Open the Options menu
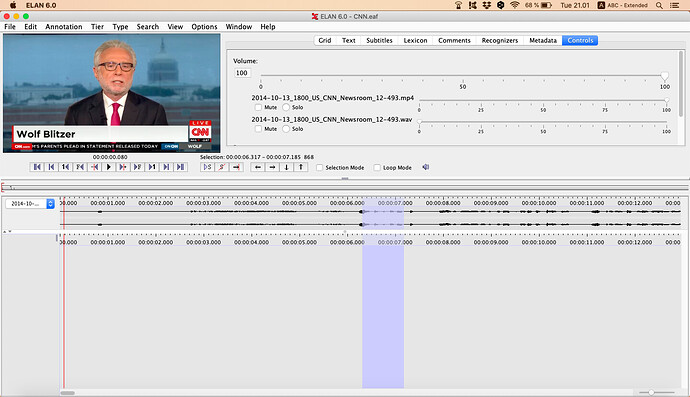Screen dimensions: 690x397 204,27
